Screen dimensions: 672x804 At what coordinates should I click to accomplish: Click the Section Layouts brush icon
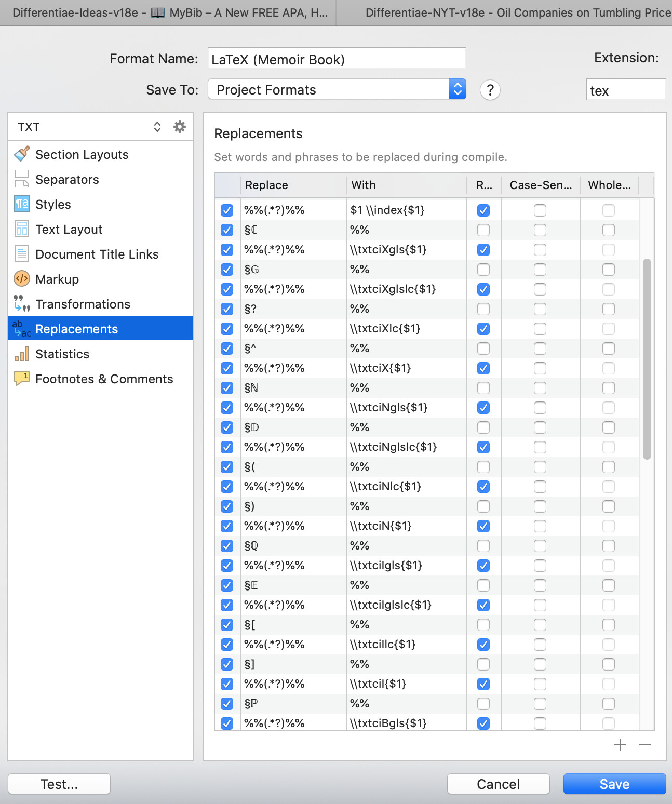coord(22,154)
